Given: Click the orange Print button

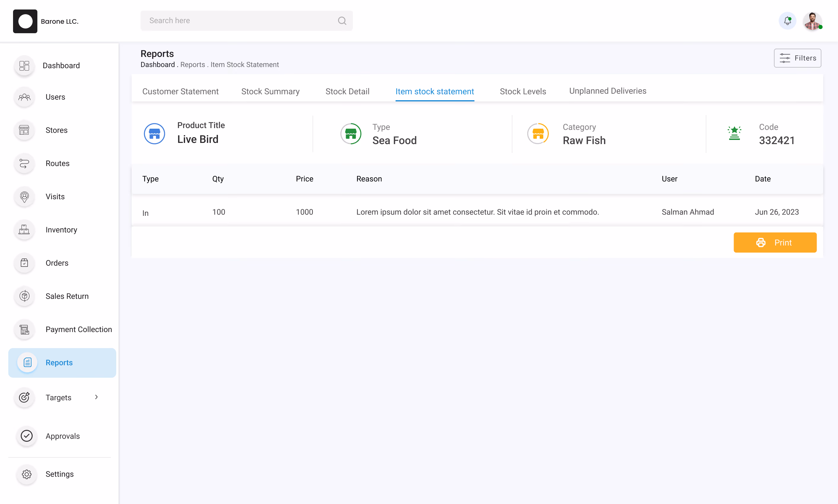Looking at the screenshot, I should [775, 243].
